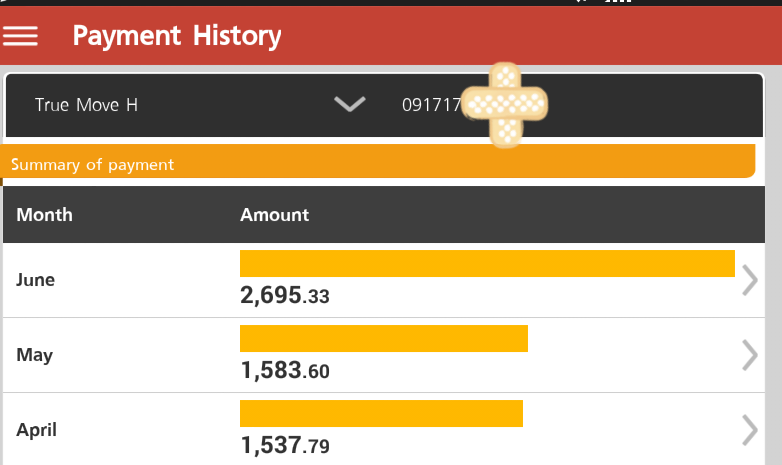Select the June month row

click(36, 280)
